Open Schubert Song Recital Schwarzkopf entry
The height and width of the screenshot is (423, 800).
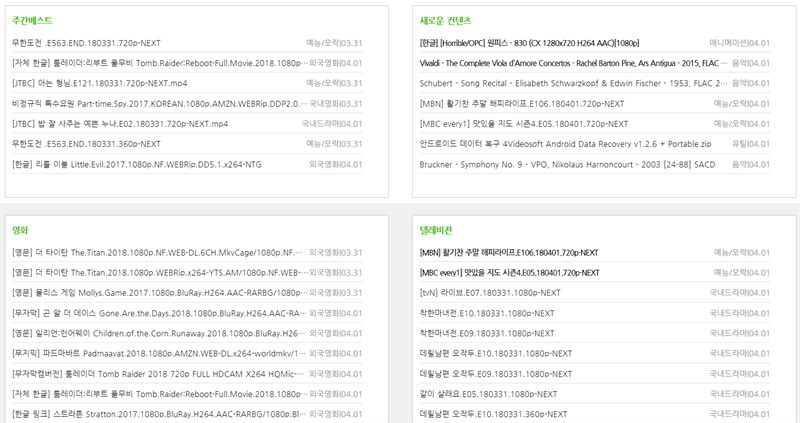(573, 83)
